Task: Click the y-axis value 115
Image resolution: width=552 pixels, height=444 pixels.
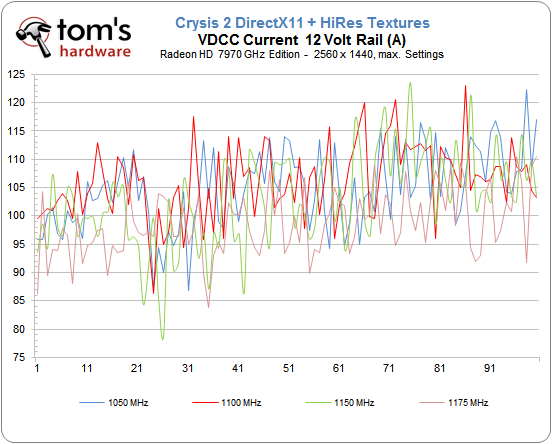Action: point(17,131)
